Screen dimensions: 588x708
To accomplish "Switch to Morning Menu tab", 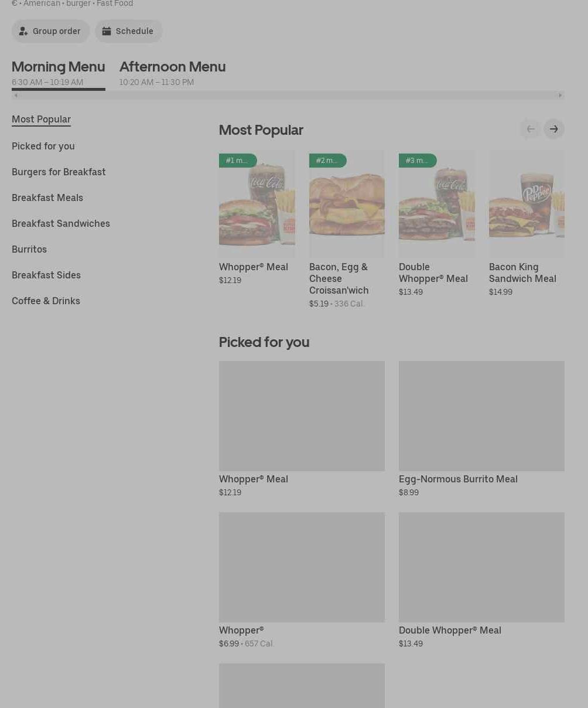I will point(59,73).
